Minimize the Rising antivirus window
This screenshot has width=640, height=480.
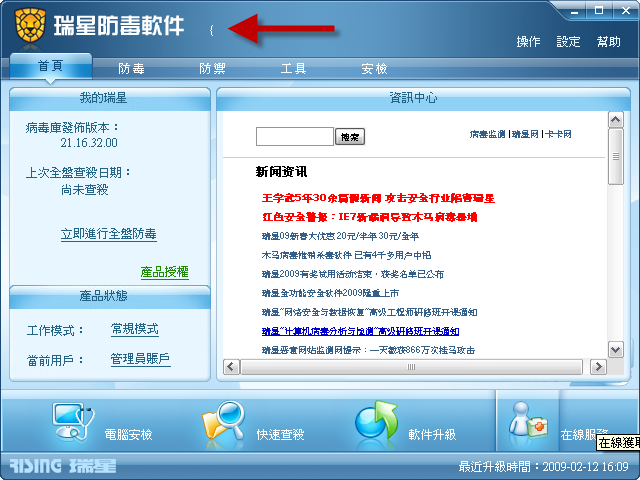(575, 11)
